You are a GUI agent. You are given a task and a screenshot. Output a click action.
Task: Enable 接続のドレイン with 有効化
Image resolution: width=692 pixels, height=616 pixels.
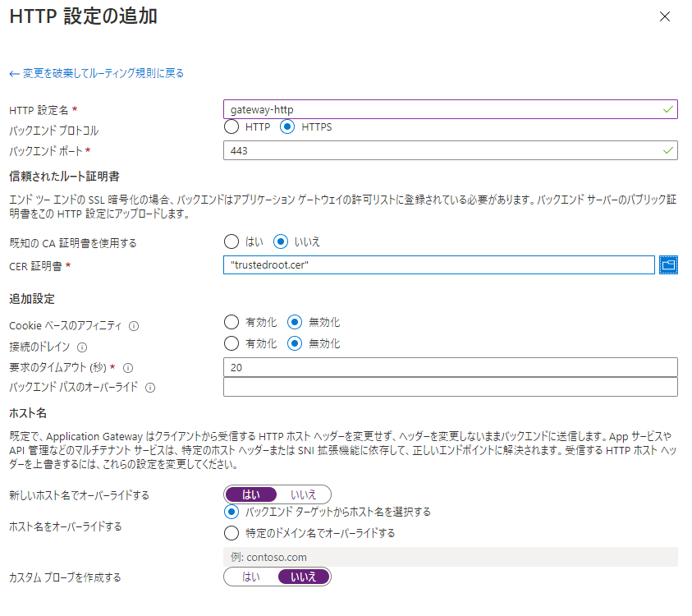[231, 343]
